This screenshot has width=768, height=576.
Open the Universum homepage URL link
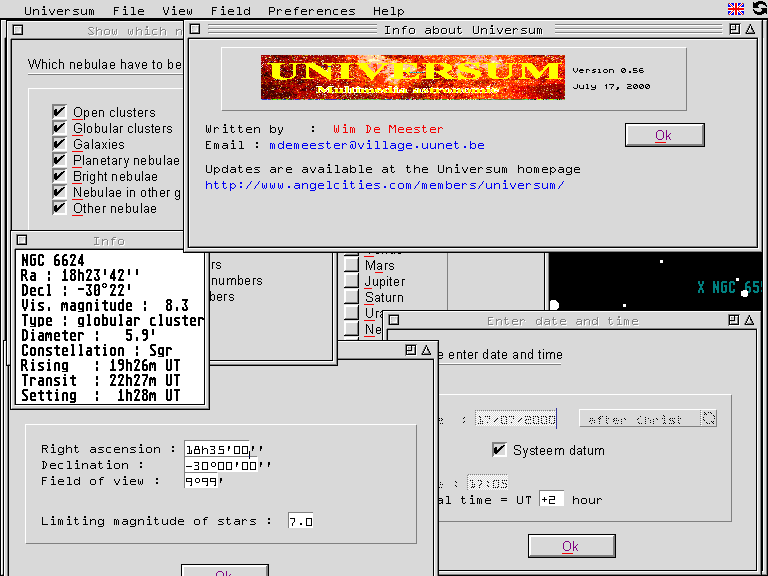tap(385, 185)
